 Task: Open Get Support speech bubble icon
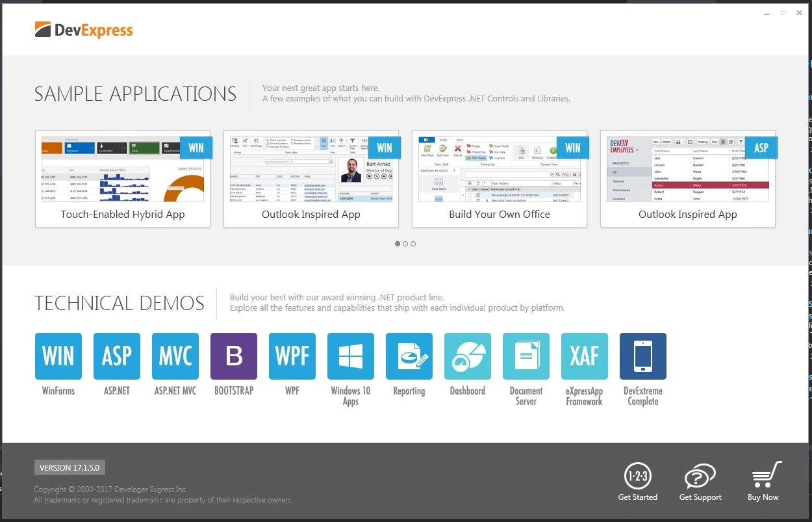pyautogui.click(x=700, y=476)
